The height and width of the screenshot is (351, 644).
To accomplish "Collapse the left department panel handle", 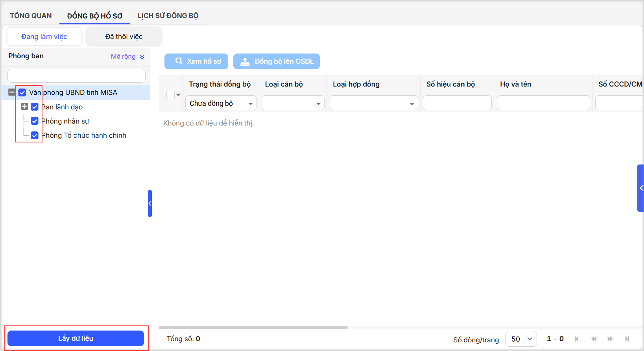I will click(150, 203).
